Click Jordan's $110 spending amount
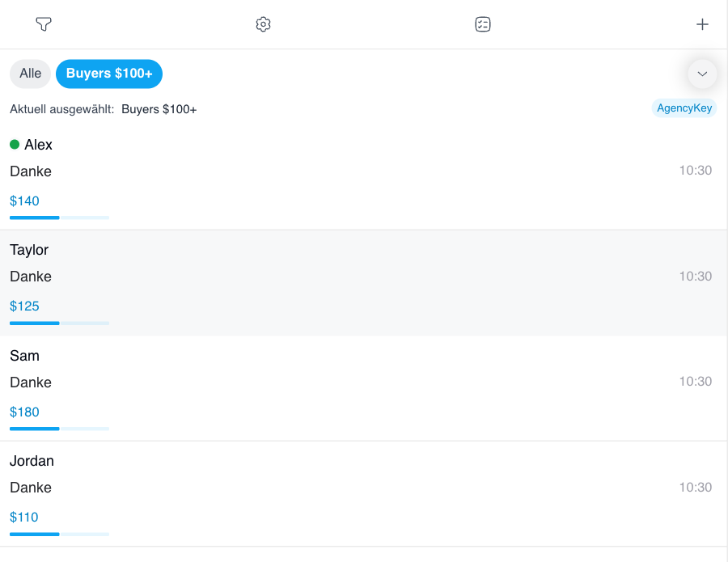Viewport: 728px width, 562px height. [x=24, y=518]
